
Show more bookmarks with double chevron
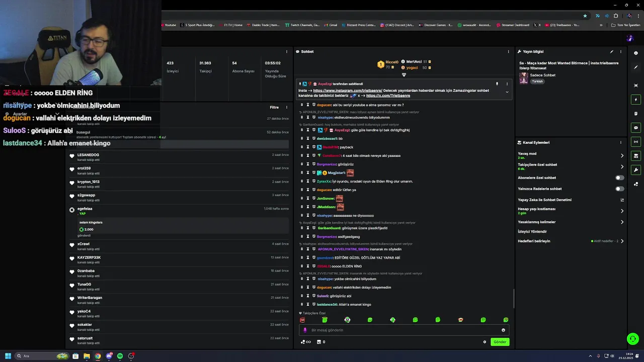601,25
